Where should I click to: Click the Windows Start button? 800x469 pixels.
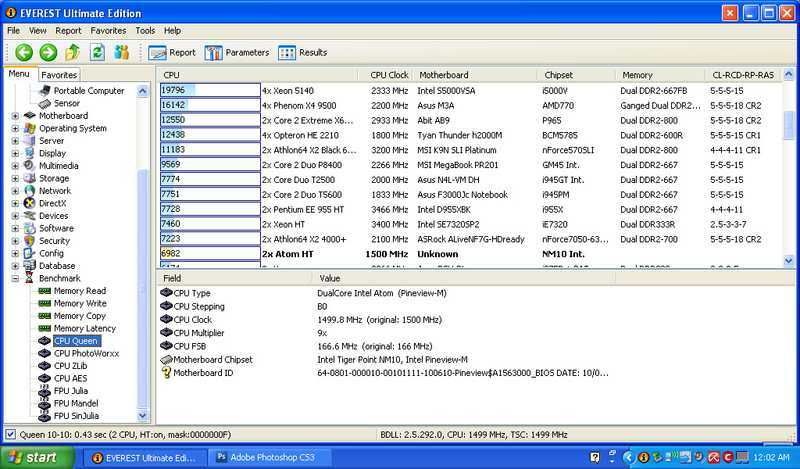(x=37, y=457)
